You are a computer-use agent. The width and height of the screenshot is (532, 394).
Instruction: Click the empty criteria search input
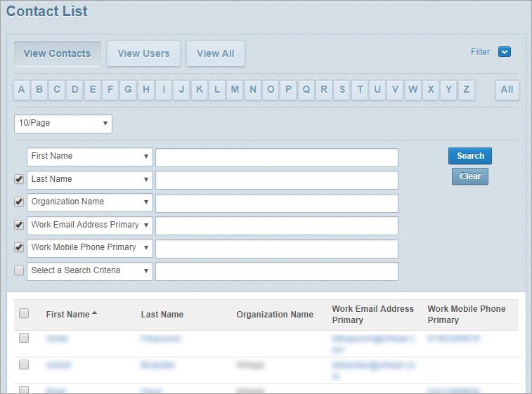(x=277, y=272)
